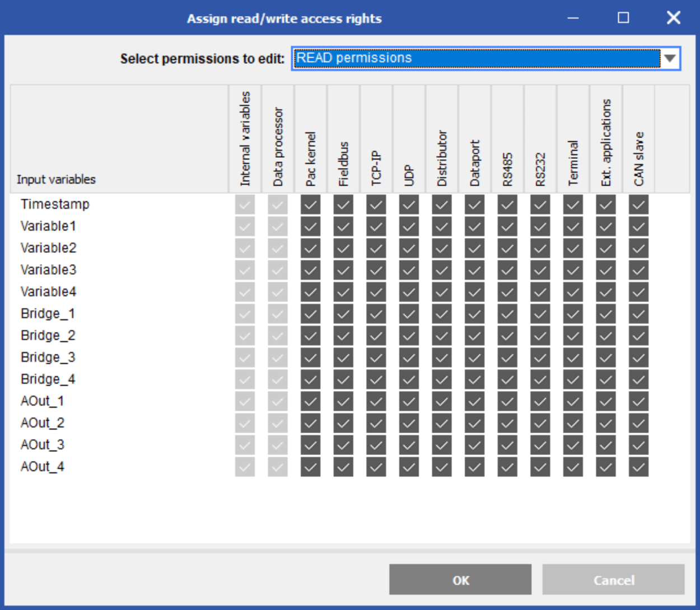Disable Terminal permission for Bridge_4
This screenshot has width=700, height=610.
click(x=572, y=379)
